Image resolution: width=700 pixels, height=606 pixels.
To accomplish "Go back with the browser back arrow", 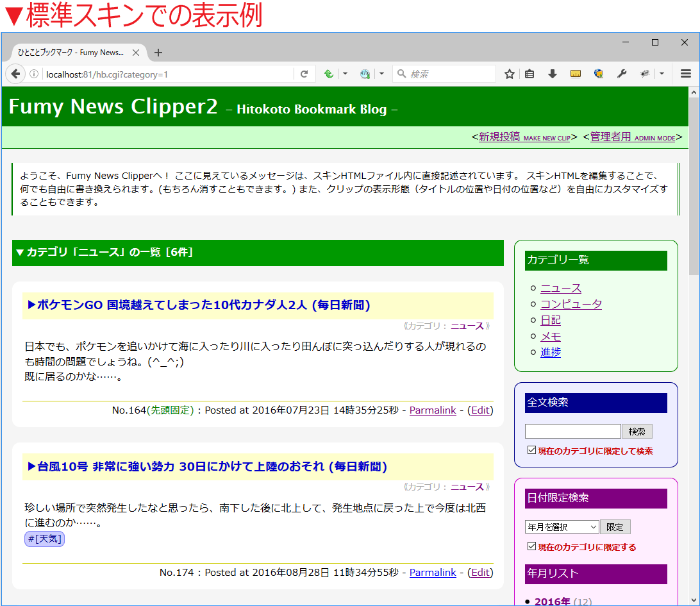I will (15, 74).
